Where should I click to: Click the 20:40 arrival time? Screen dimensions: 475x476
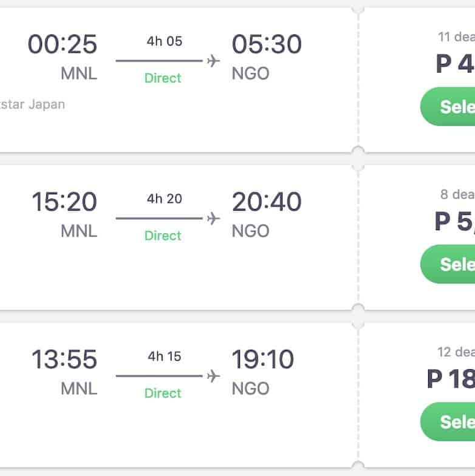pos(267,202)
